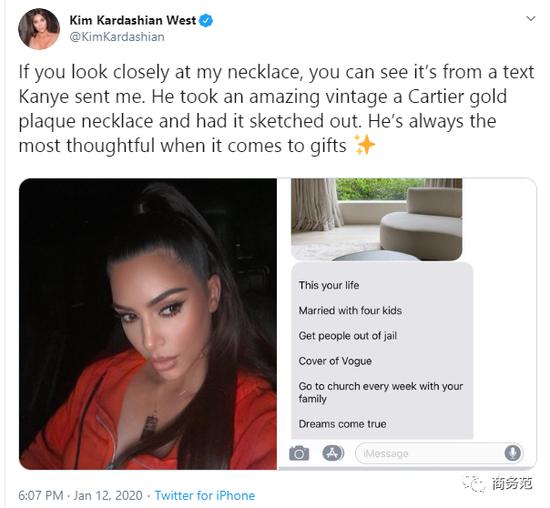Click the gray text message bubble
This screenshot has height=508, width=550.
pos(382,351)
